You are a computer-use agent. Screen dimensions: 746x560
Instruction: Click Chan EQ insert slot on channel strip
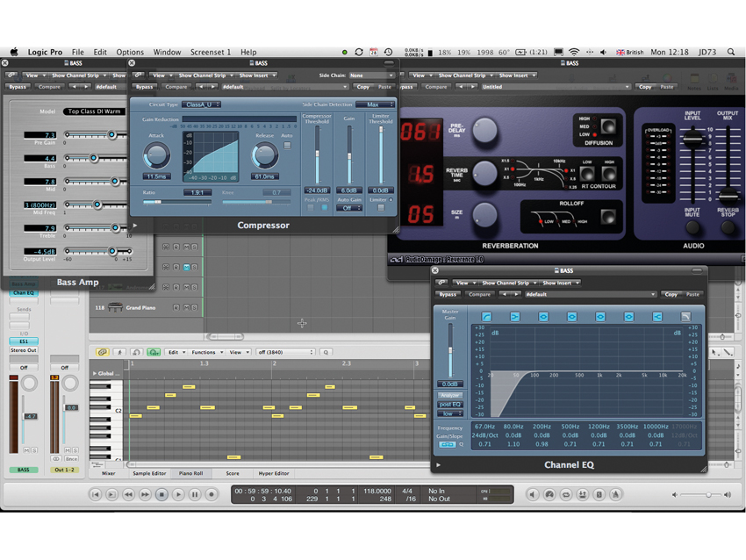(x=24, y=292)
